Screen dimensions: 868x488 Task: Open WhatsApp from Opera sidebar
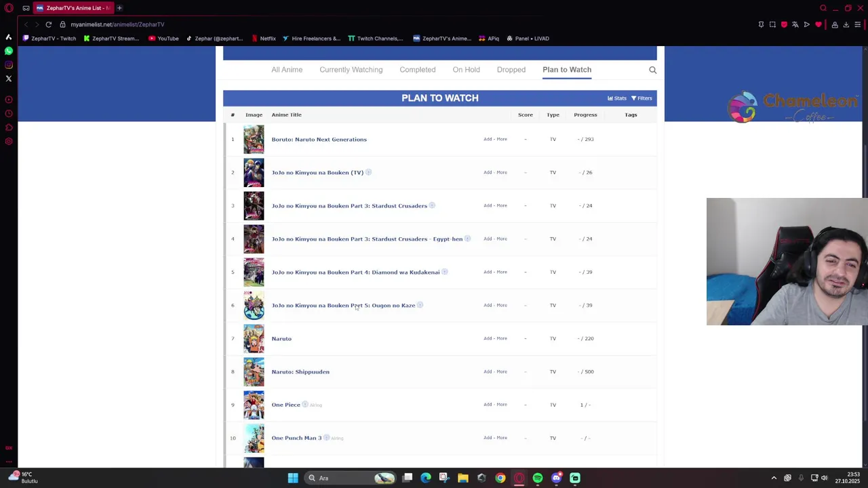point(9,51)
